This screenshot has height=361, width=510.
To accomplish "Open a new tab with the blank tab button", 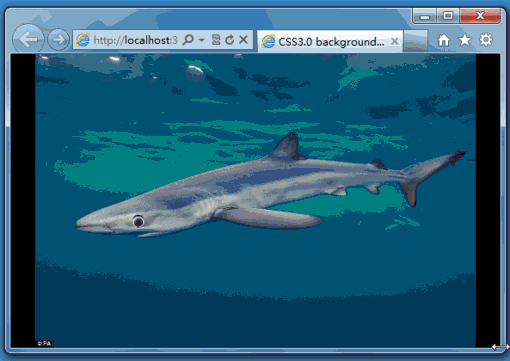I will coord(415,41).
